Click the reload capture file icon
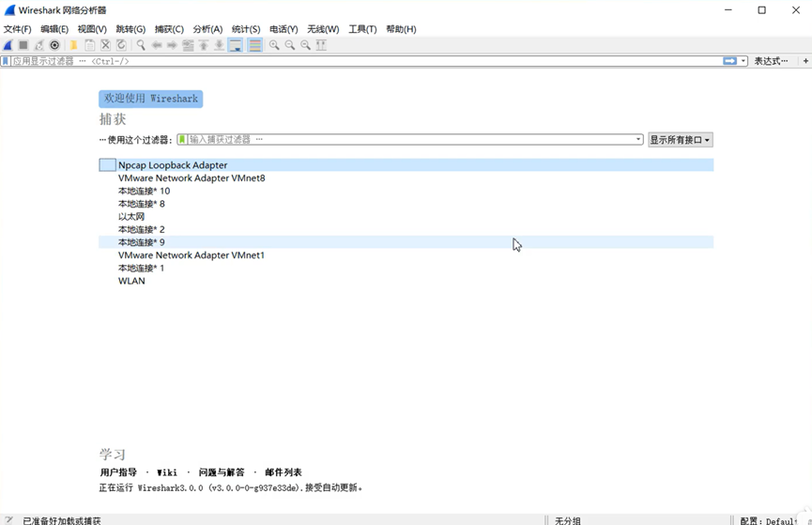812x525 pixels. 121,45
